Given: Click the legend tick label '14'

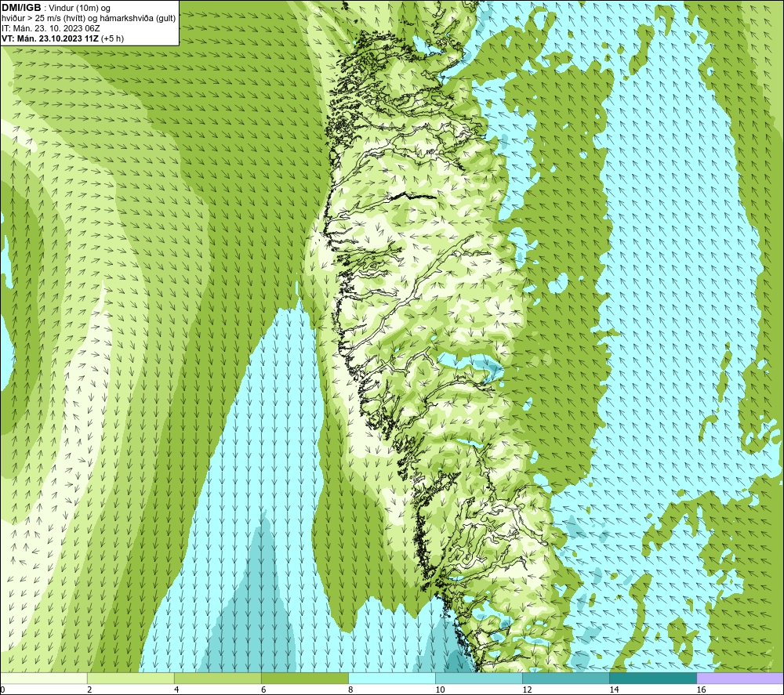Looking at the screenshot, I should [x=614, y=690].
